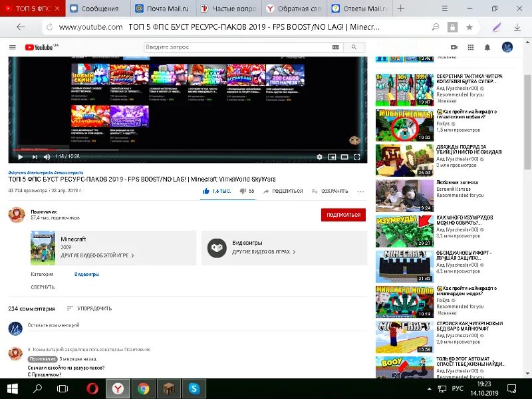Viewport: 532px width, 399px height.
Task: Open Видеоигры category link
Action: pos(86,274)
